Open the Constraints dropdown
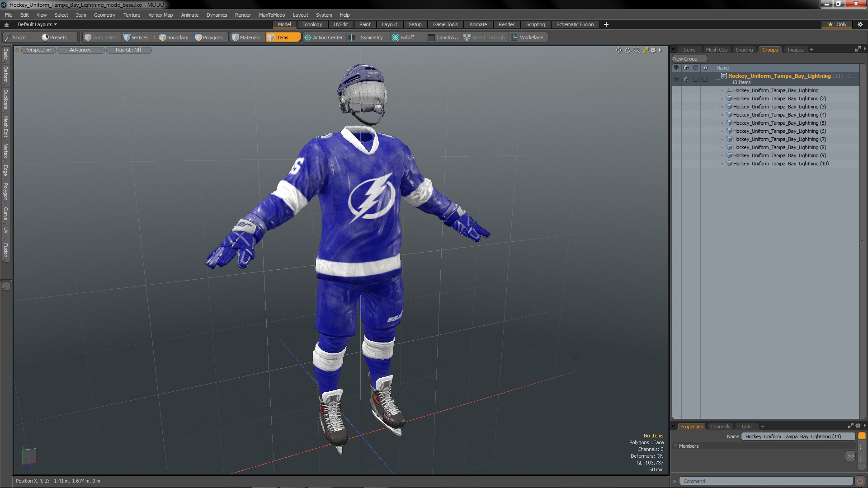868x488 pixels. [443, 38]
